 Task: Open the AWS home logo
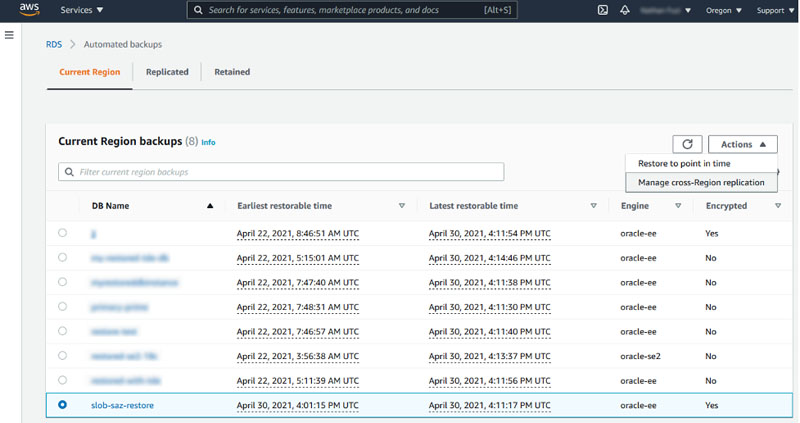[30, 9]
